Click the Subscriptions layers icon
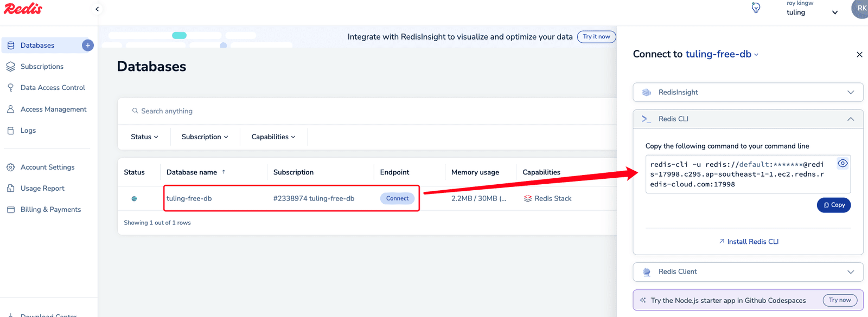Screen dimensions: 868x317 [x=10, y=67]
